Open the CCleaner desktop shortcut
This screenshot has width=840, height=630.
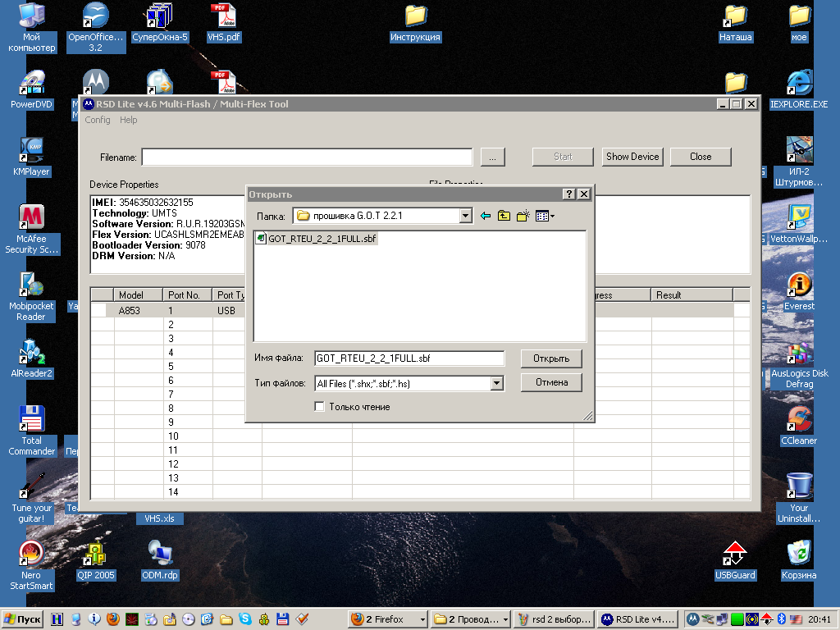click(x=799, y=427)
